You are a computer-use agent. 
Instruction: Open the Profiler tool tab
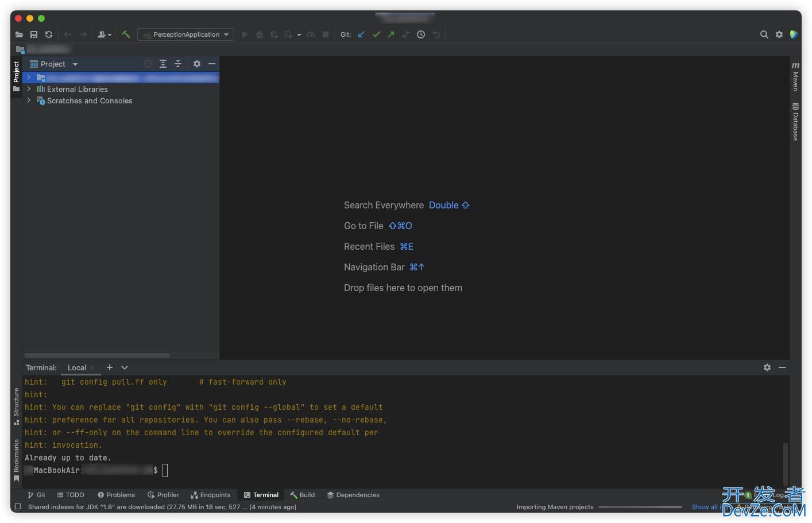[x=163, y=495]
